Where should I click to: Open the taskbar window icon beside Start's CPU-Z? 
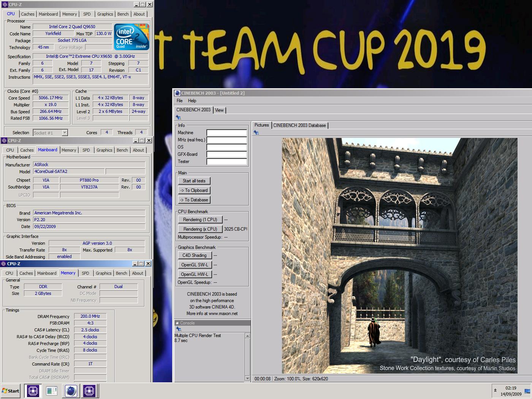(x=51, y=391)
